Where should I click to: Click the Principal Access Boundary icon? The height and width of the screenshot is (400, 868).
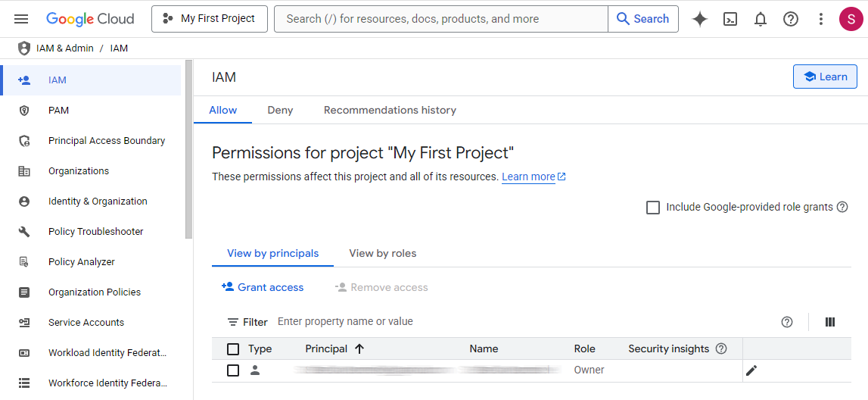tap(23, 141)
